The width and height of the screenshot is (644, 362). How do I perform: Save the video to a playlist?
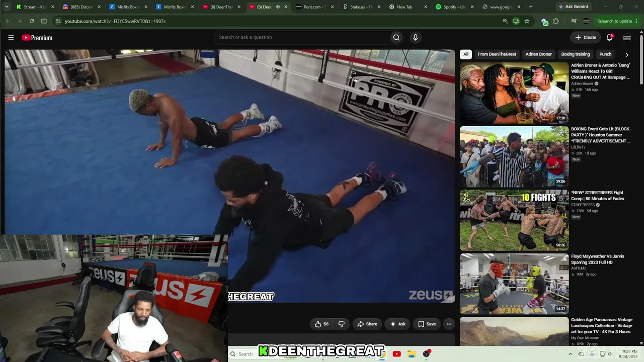(x=427, y=324)
